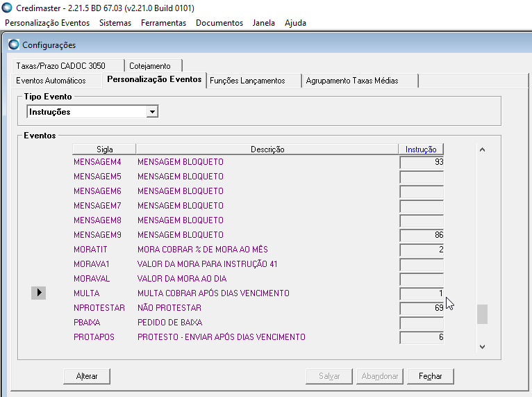The height and width of the screenshot is (397, 532).
Task: Click description VALOR DA MORA PARA INSTRUÇÃO 41
Action: tap(207, 264)
